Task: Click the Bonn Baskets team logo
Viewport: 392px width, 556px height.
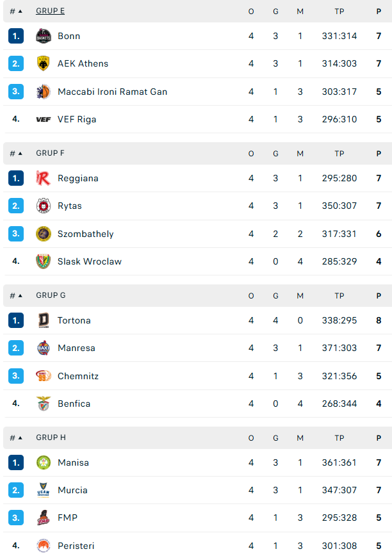Action: [x=44, y=36]
